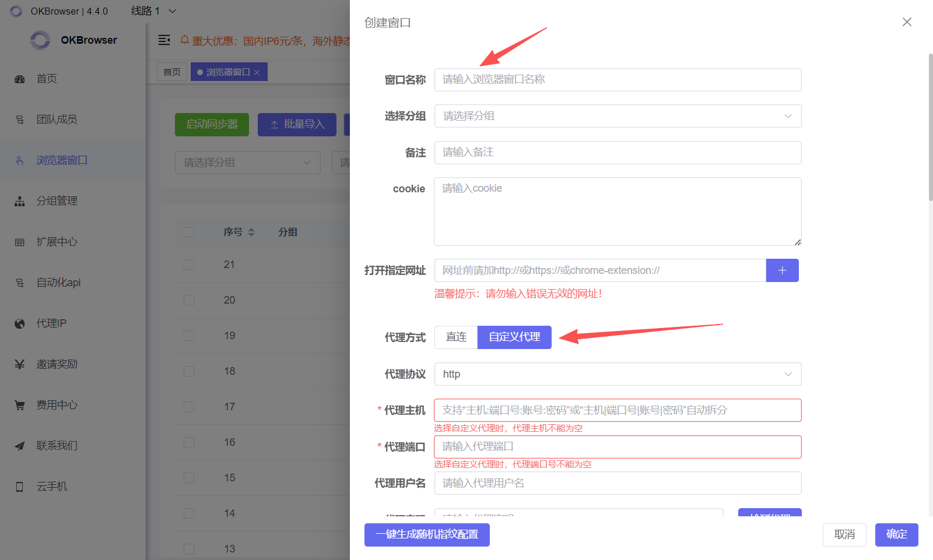
Task: Toggle the select-all checkbox in table header
Action: pyautogui.click(x=189, y=232)
